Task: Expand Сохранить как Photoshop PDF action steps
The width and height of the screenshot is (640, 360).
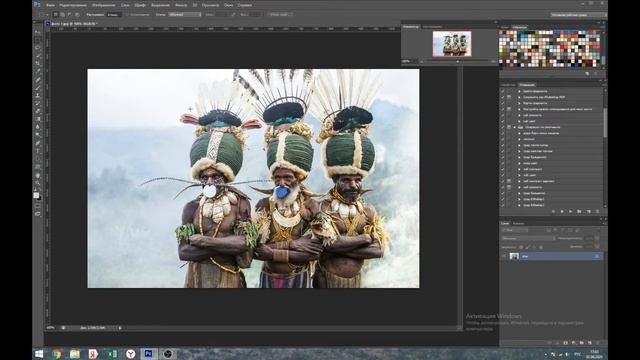Action: pos(519,97)
